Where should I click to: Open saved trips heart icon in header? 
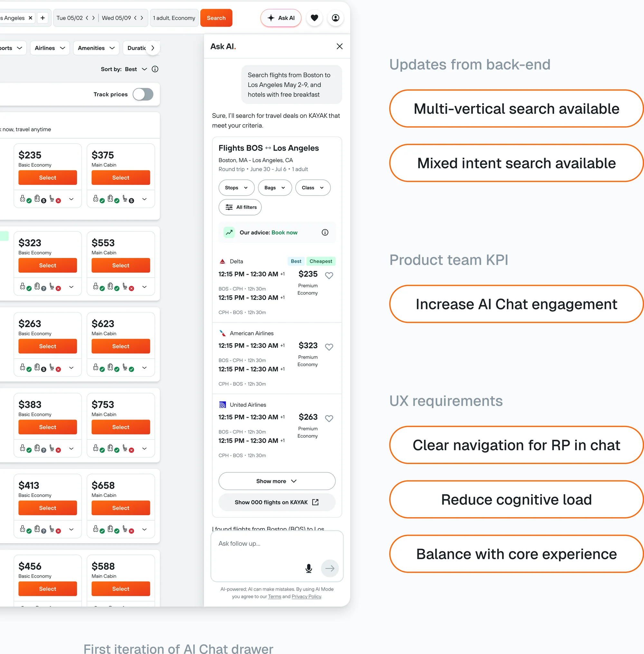coord(314,18)
